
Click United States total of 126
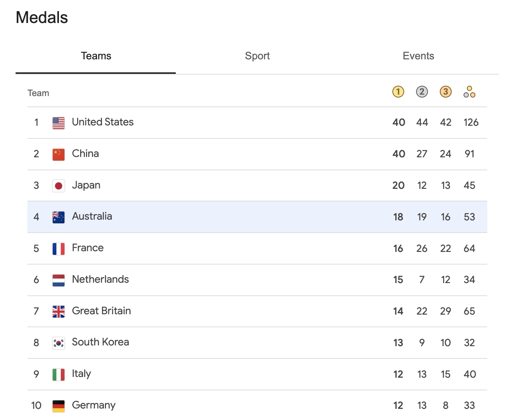471,122
